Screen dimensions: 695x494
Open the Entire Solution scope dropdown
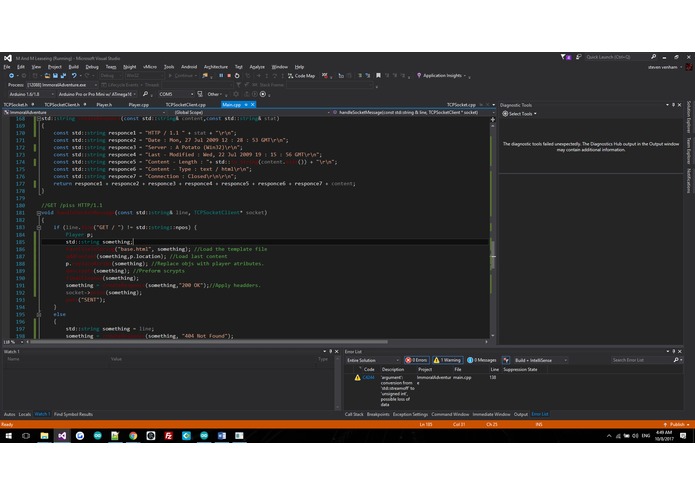pyautogui.click(x=373, y=360)
